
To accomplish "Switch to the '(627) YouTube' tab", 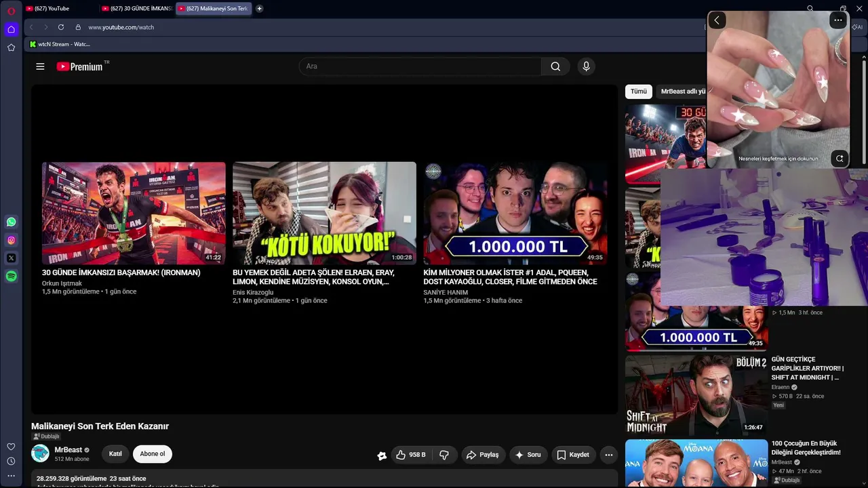I will pyautogui.click(x=60, y=9).
